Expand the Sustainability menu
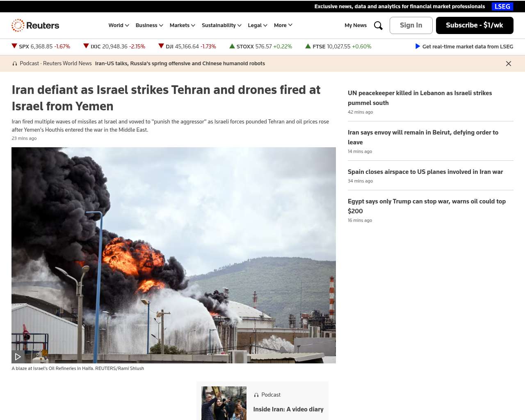 tap(221, 25)
